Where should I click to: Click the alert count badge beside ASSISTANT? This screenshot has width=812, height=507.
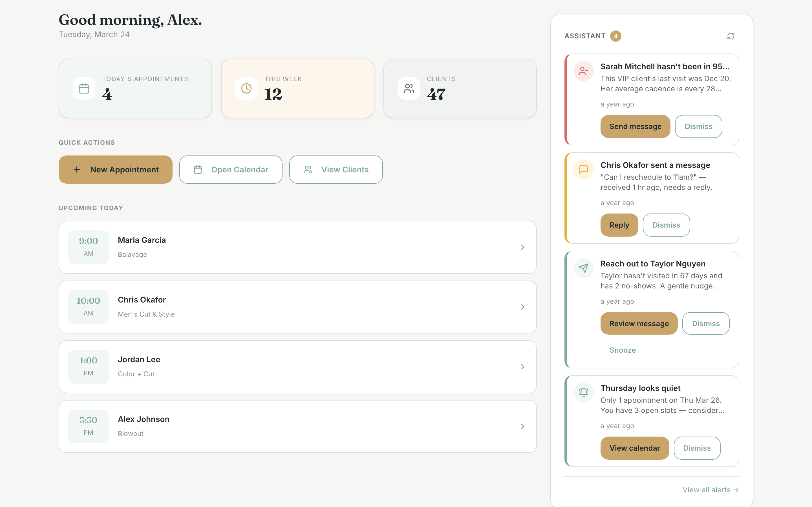click(x=616, y=36)
